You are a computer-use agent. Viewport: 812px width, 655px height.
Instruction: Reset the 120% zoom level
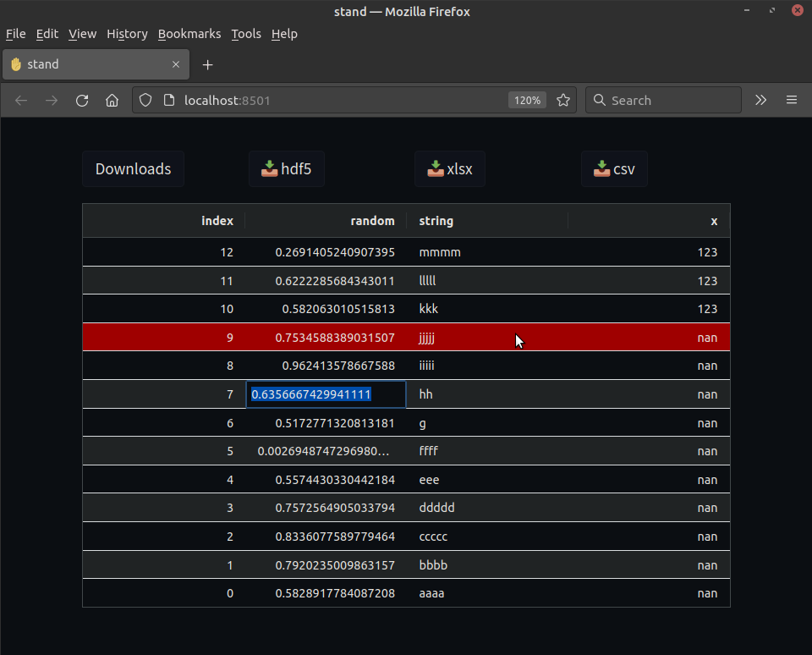pos(527,101)
